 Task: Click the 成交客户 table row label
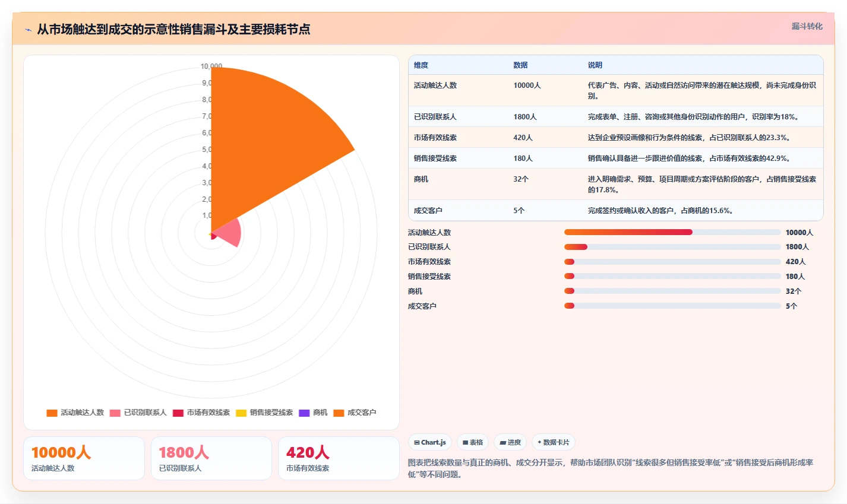click(428, 211)
